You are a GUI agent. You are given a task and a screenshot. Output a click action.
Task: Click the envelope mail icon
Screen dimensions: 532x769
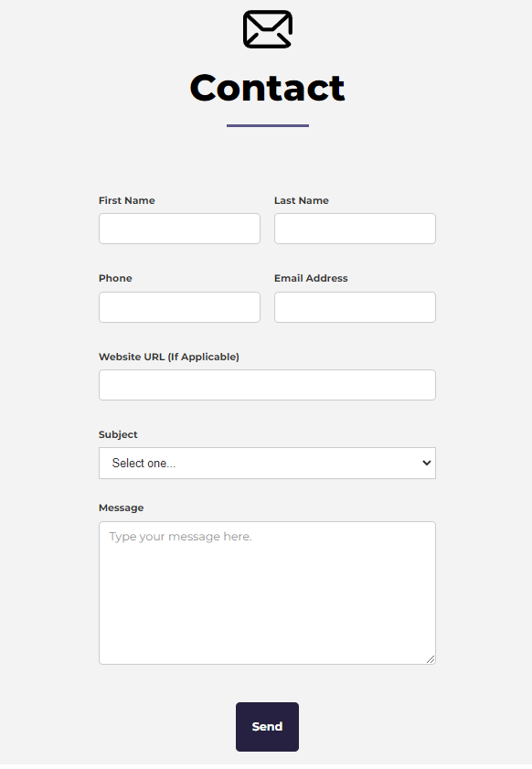(x=268, y=29)
